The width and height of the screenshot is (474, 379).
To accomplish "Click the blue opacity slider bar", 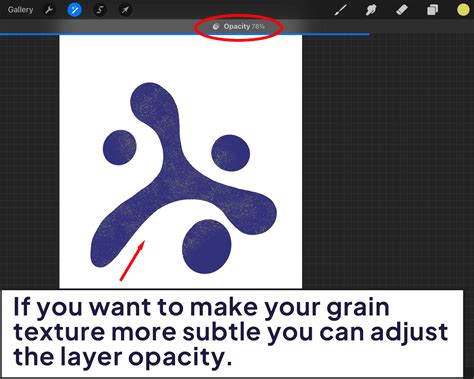I will tap(184, 34).
